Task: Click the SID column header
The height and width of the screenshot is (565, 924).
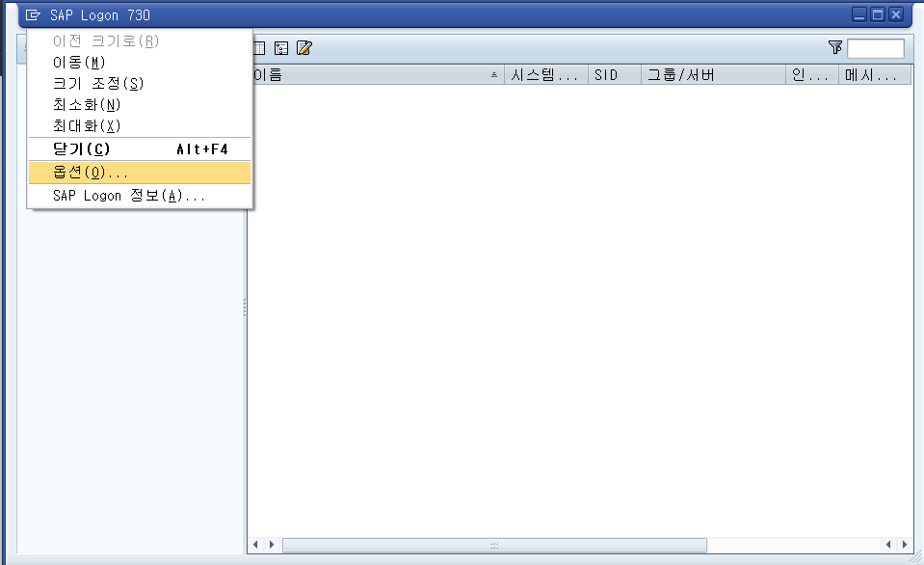Action: point(615,75)
